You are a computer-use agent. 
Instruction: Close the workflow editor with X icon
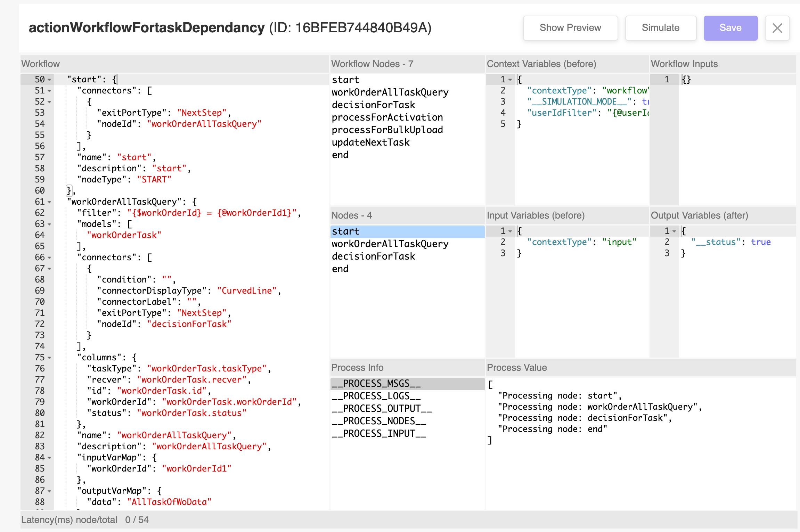777,28
